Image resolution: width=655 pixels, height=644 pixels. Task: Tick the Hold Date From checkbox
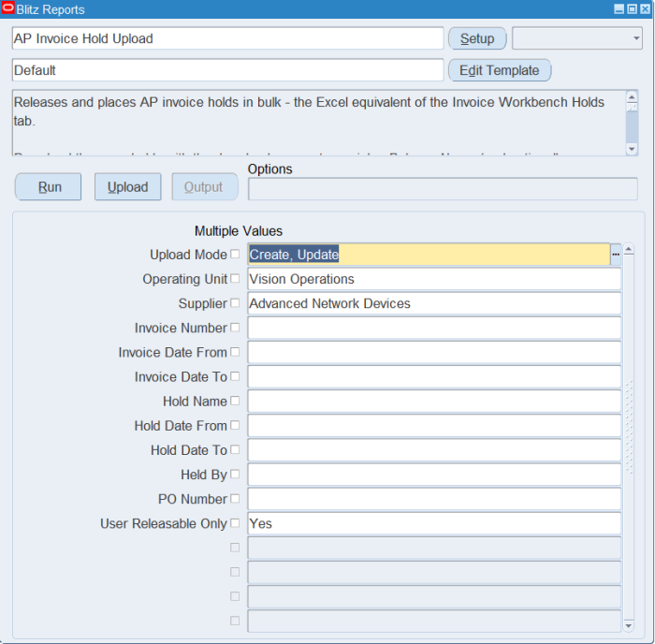coord(235,425)
